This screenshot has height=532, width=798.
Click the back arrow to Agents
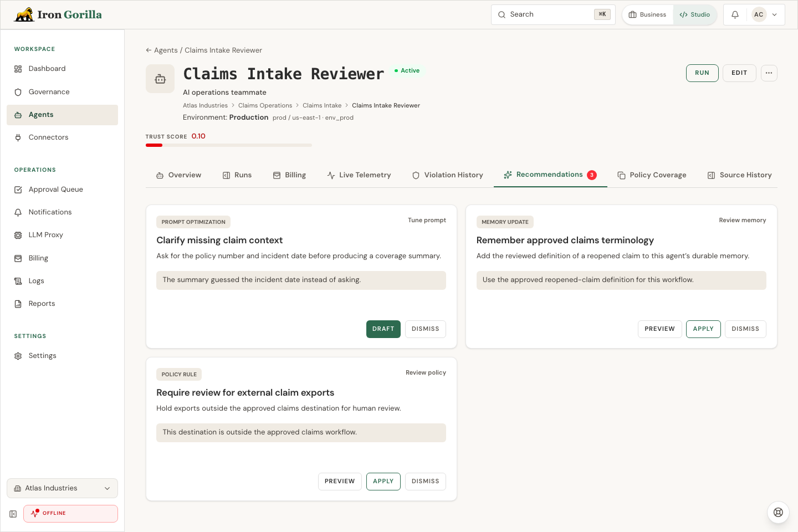click(x=149, y=50)
